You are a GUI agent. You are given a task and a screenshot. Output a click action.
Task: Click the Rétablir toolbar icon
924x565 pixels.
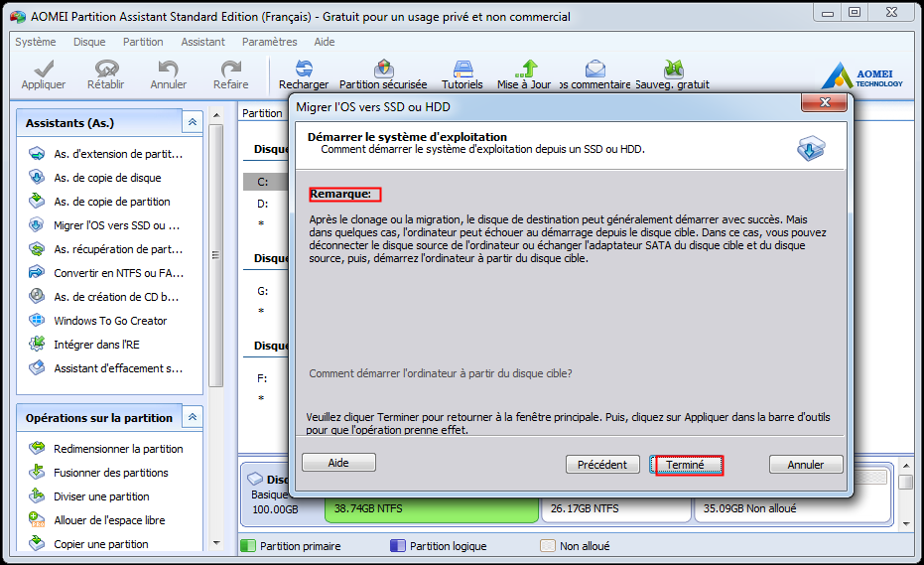point(106,69)
